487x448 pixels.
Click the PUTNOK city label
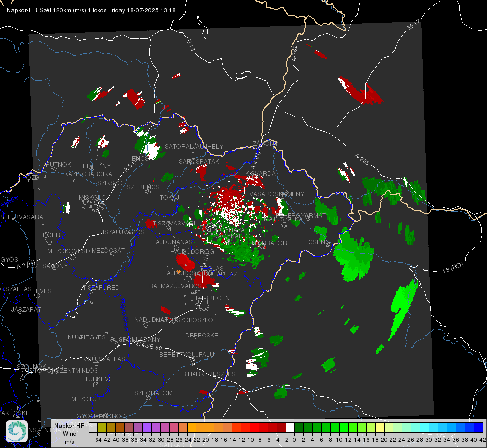click(x=58, y=164)
